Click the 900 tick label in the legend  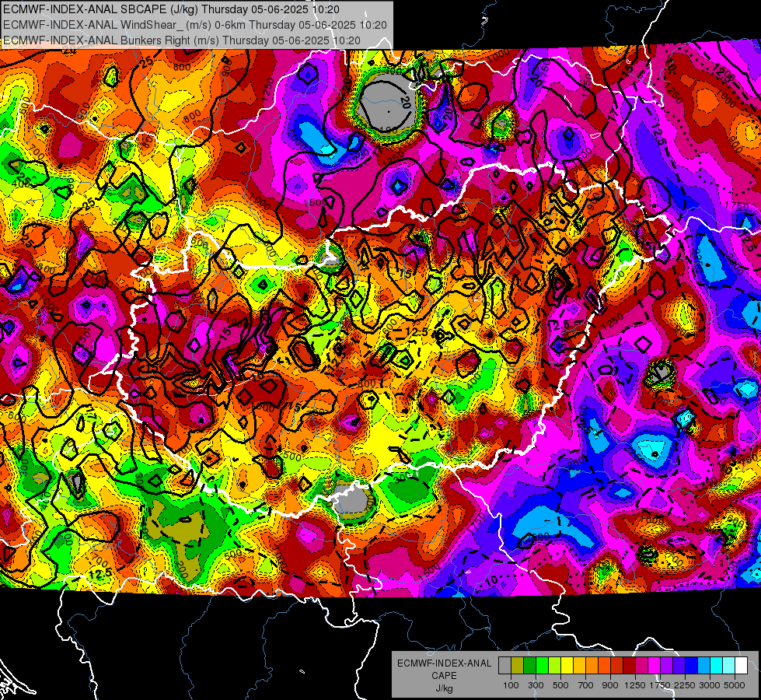click(610, 685)
